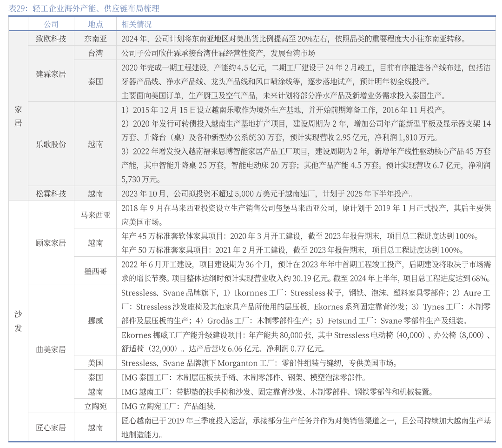Click the line about 设立越南乐歌作为境外生产基地
502x448 pixels.
click(284, 110)
